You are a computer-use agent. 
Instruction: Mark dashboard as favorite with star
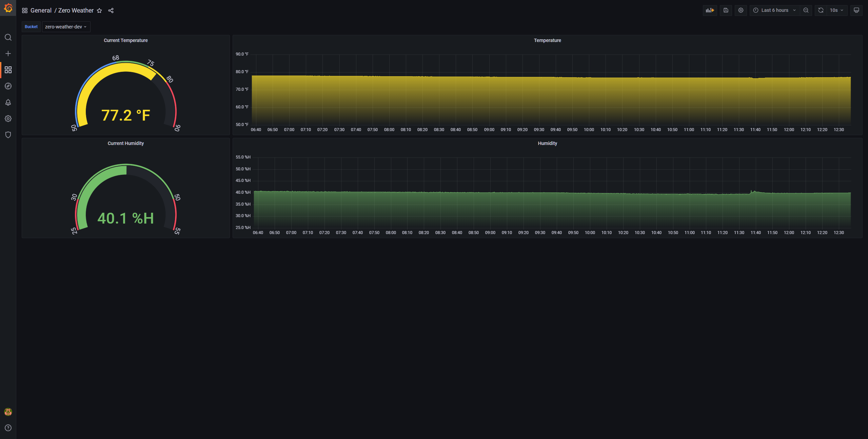tap(99, 11)
